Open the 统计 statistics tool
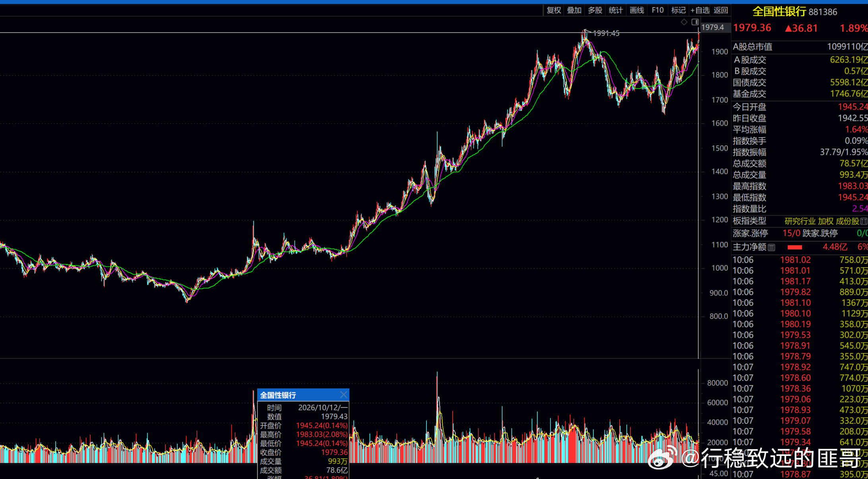The width and height of the screenshot is (868, 479). click(x=616, y=10)
